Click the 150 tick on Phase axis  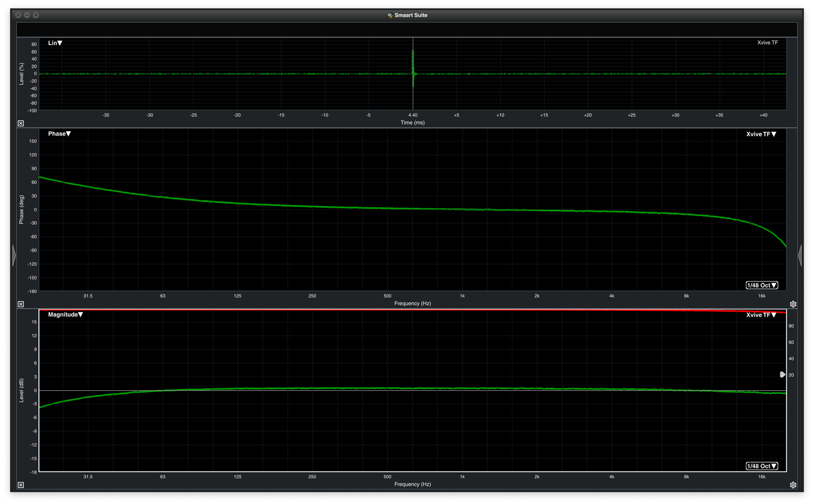pyautogui.click(x=33, y=141)
